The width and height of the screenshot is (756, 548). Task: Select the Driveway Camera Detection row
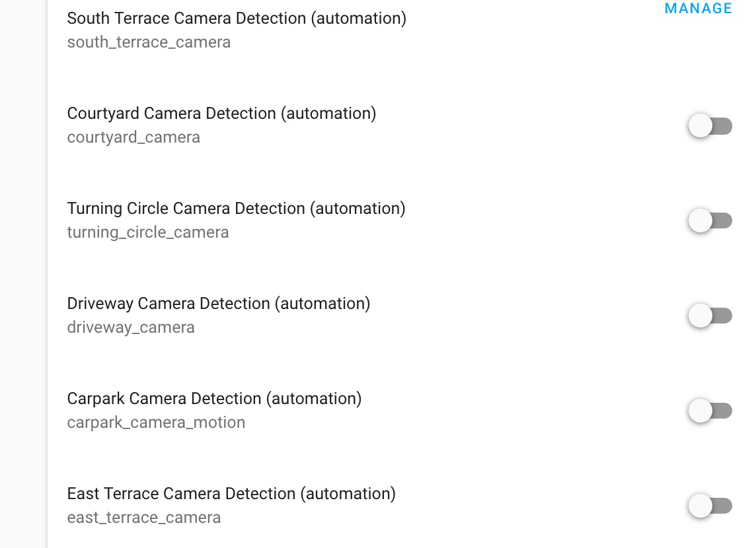coord(218,304)
